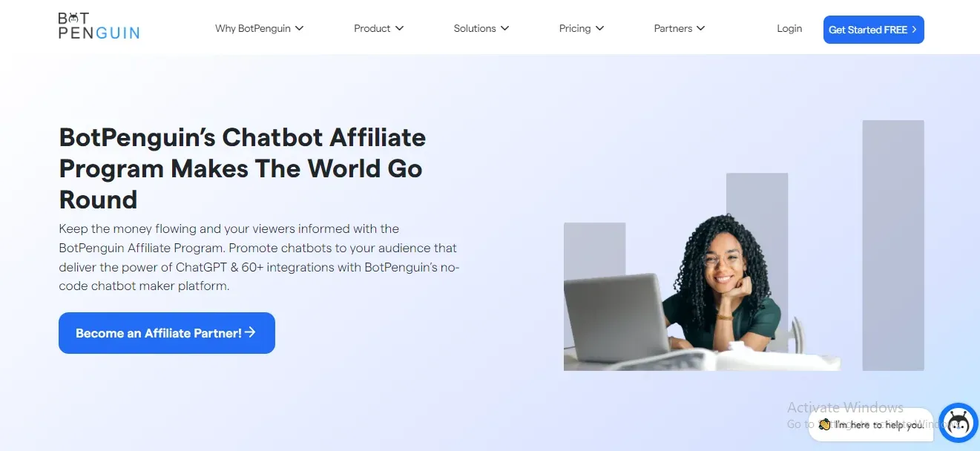The height and width of the screenshot is (451, 980).
Task: Click the chevron arrow in Get Started FREE
Action: pyautogui.click(x=914, y=30)
